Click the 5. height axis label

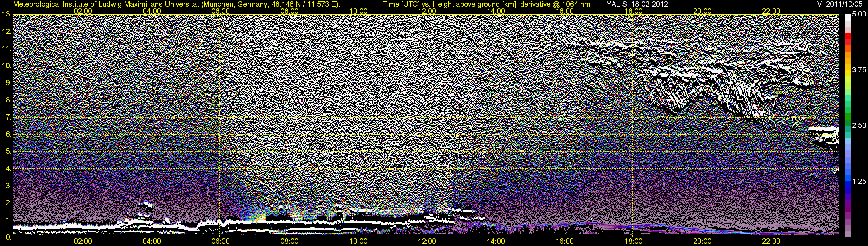[8, 152]
